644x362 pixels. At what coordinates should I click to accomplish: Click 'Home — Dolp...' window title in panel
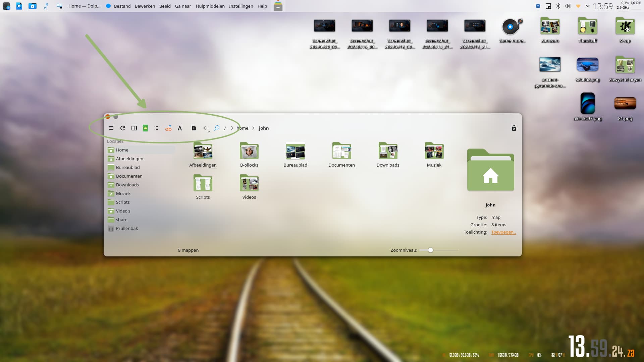(85, 6)
